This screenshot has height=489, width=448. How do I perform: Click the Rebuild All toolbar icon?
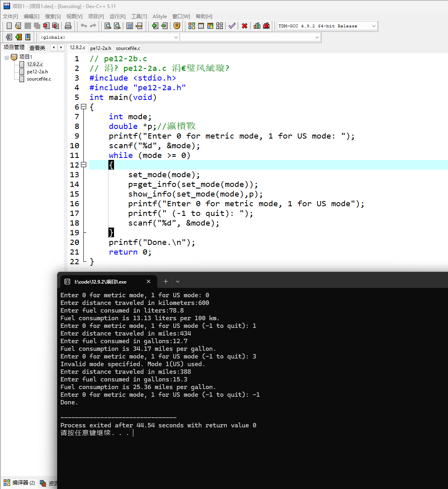pos(220,26)
